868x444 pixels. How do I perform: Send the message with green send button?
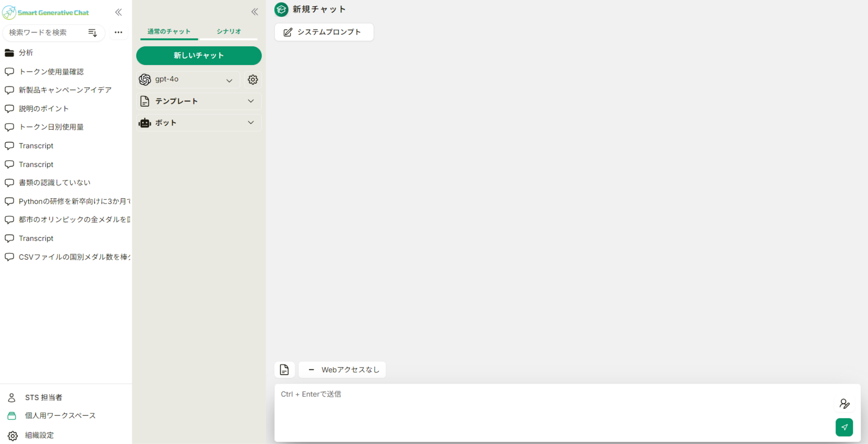click(844, 427)
